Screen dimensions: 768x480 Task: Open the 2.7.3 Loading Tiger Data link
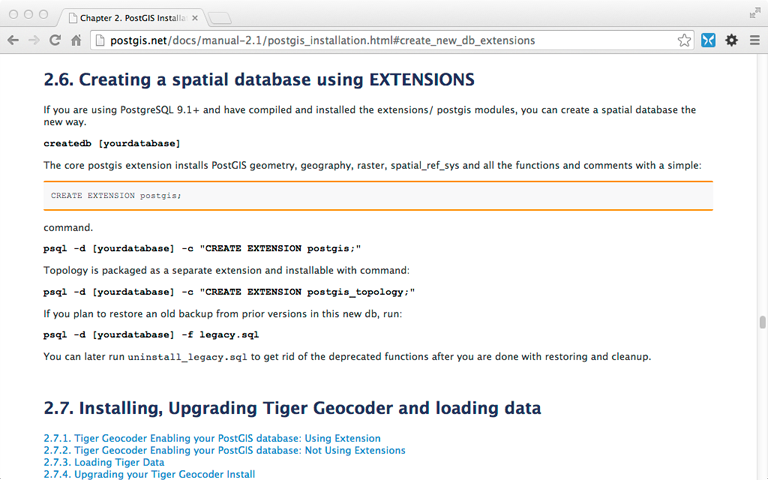104,462
